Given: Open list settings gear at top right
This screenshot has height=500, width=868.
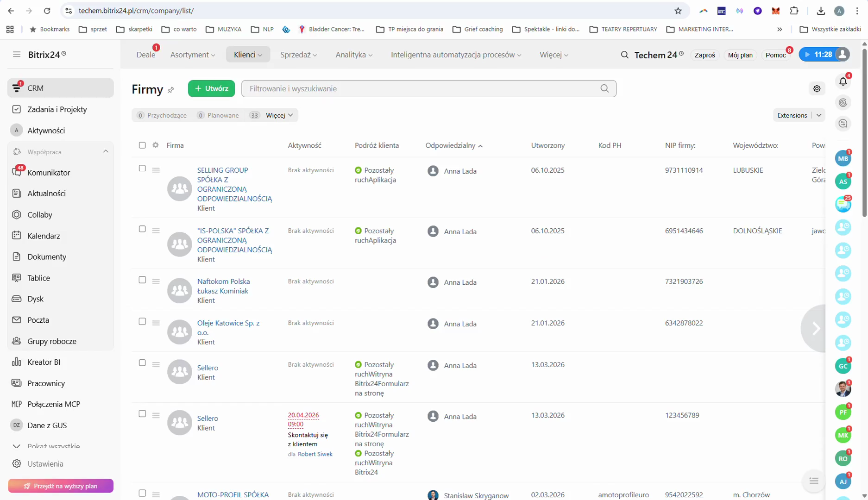Looking at the screenshot, I should click(x=817, y=88).
